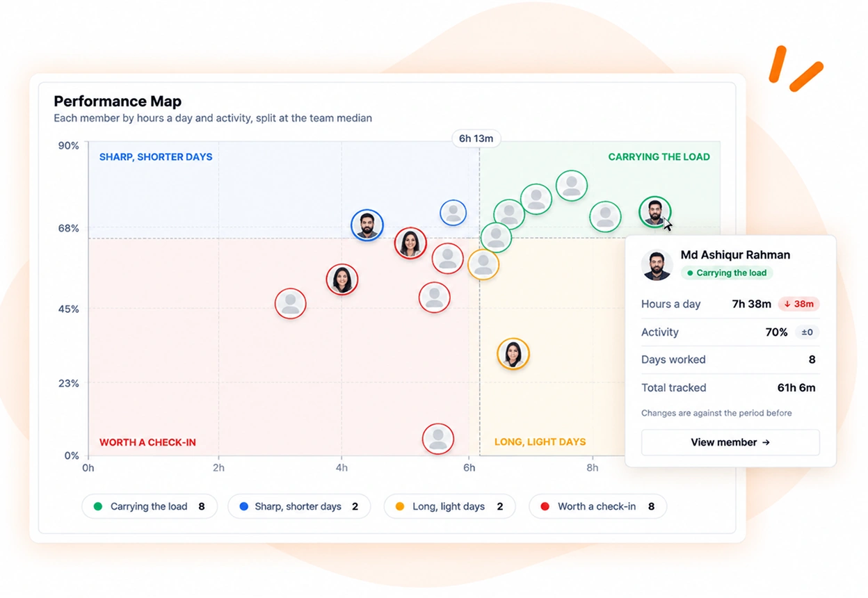Click the 70% activity value
Viewport: 868px width, 598px height.
point(776,332)
